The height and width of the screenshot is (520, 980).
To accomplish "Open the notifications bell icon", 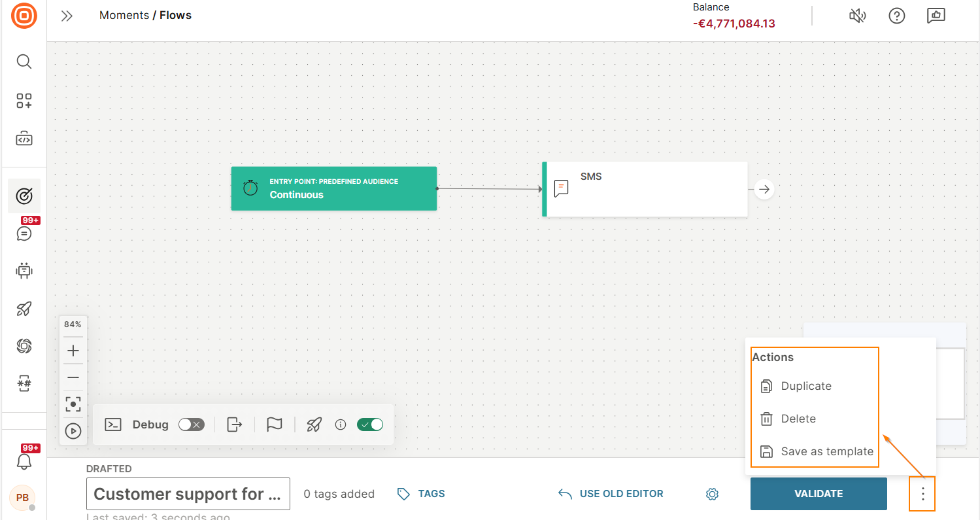I will (24, 460).
